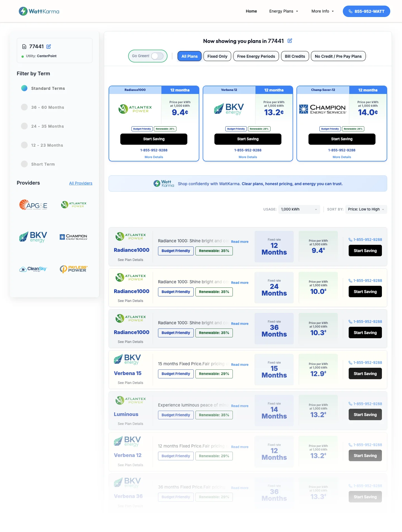Click Renewable: 35% tag on 36 Months row
402x532 pixels.
(x=214, y=333)
